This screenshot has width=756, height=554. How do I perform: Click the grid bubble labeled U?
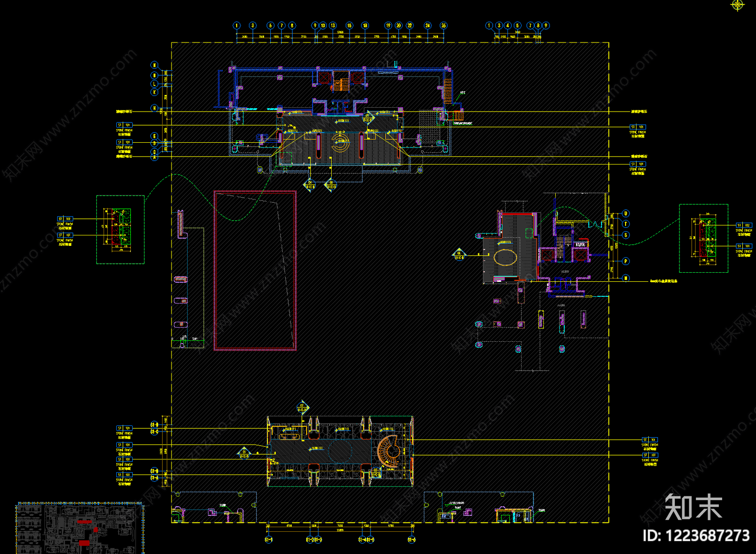pyautogui.click(x=626, y=214)
